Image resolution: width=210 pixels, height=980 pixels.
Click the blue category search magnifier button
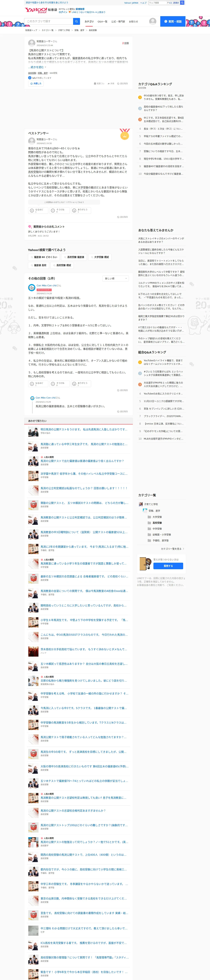pyautogui.click(x=77, y=21)
